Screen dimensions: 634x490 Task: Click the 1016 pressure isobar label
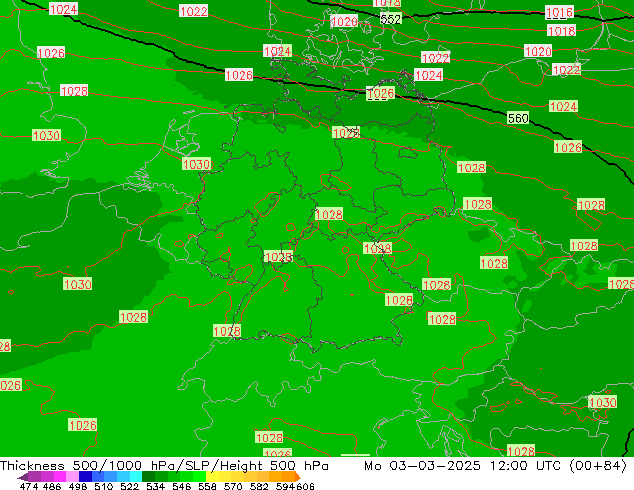point(559,12)
